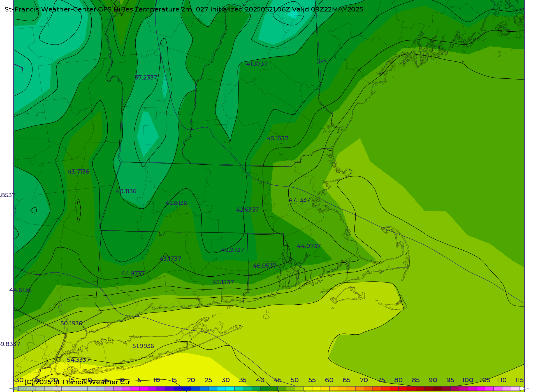Click the colorbar scale label 70
Viewport: 538px width, 392px height.
[364, 380]
